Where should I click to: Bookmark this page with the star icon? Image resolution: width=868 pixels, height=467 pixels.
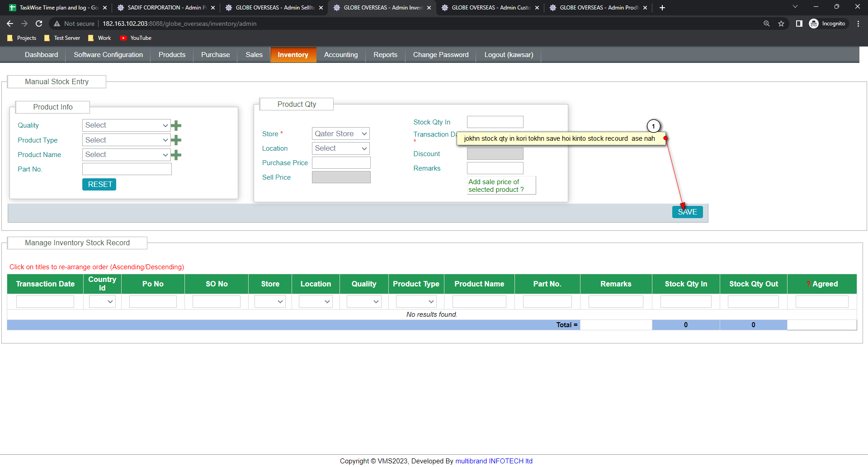781,24
